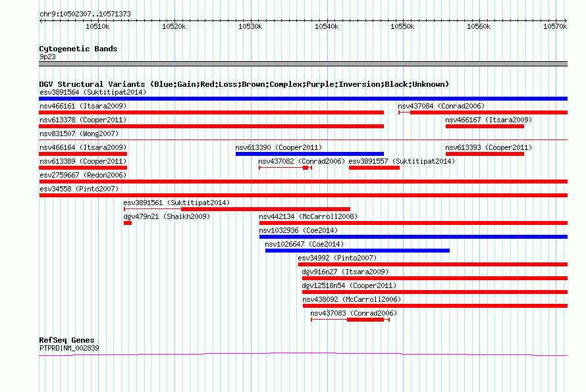Image resolution: width=586 pixels, height=392 pixels.
Task: Click nsv437082 (Conrad2006) label
Action: 302,161
